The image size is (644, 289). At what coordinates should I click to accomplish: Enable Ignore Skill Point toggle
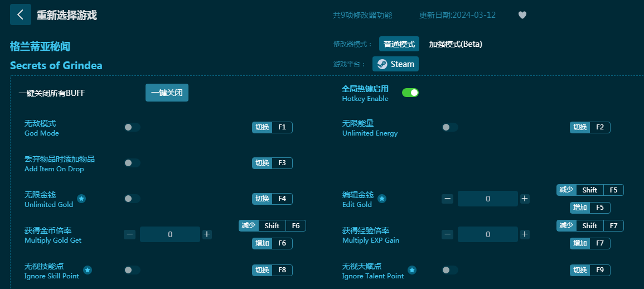coord(132,270)
